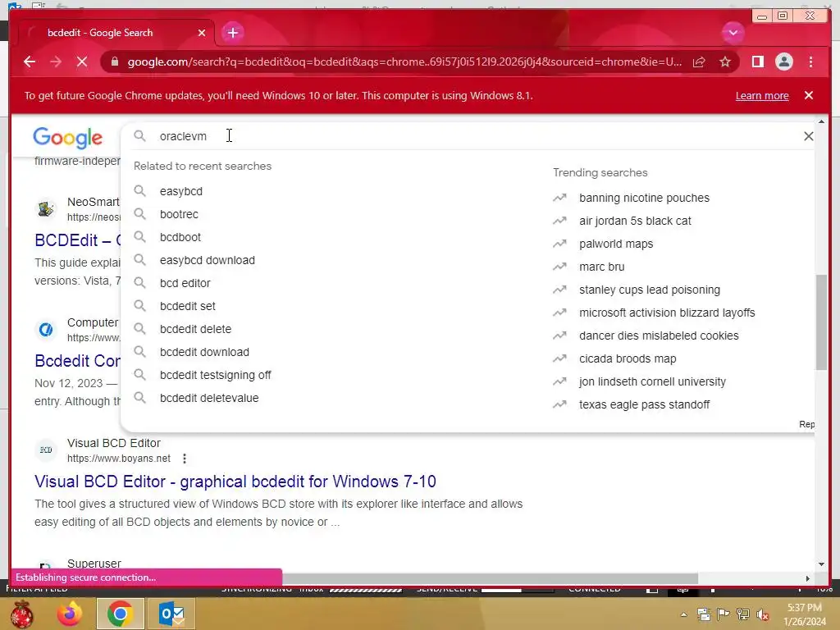Pick the bcdedit delete suggestion

[195, 329]
